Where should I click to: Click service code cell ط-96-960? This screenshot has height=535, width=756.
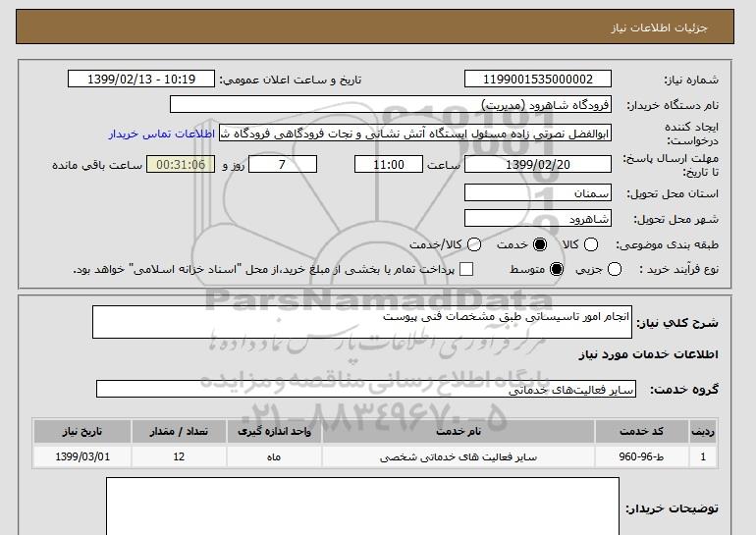641,456
